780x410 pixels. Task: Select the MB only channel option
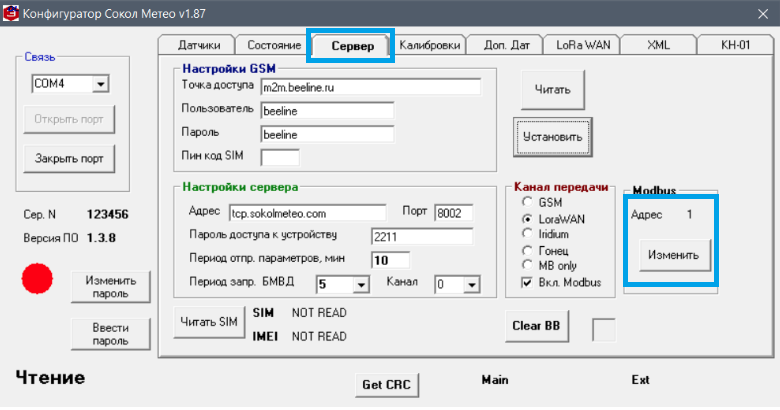(x=527, y=265)
